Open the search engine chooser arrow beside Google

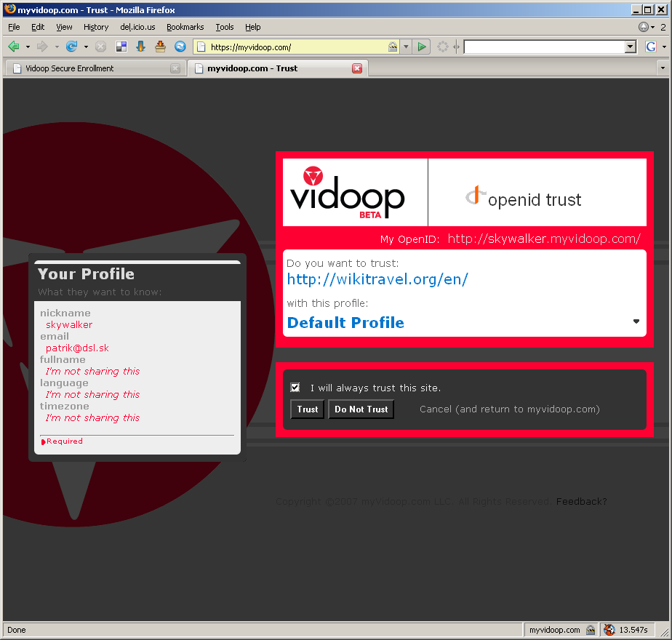664,47
